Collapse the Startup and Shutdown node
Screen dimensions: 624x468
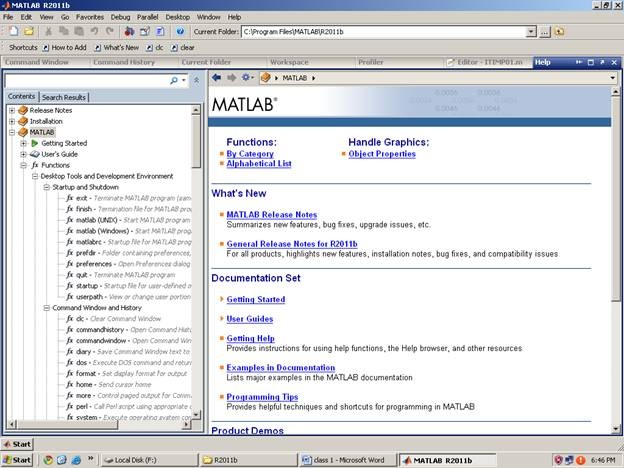pyautogui.click(x=47, y=187)
